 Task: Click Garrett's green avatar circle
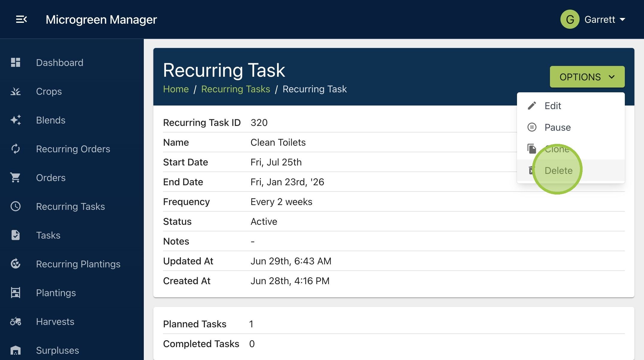(x=570, y=19)
